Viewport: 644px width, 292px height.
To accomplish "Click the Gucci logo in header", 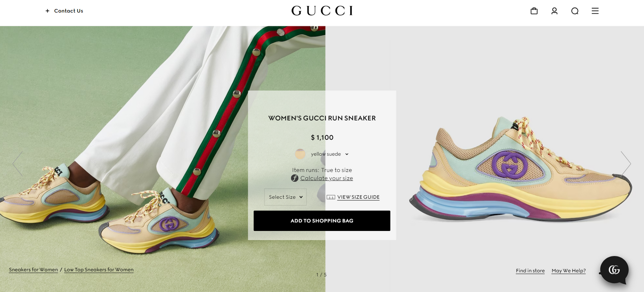I will [322, 11].
